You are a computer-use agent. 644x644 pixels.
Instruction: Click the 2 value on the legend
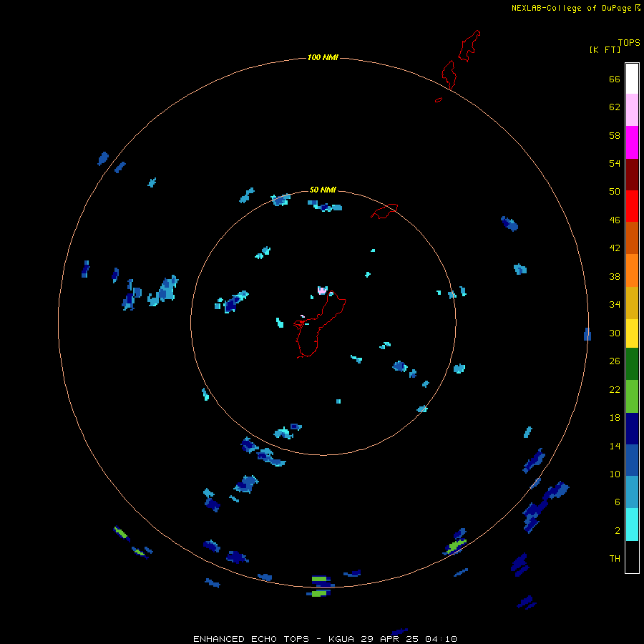click(618, 531)
